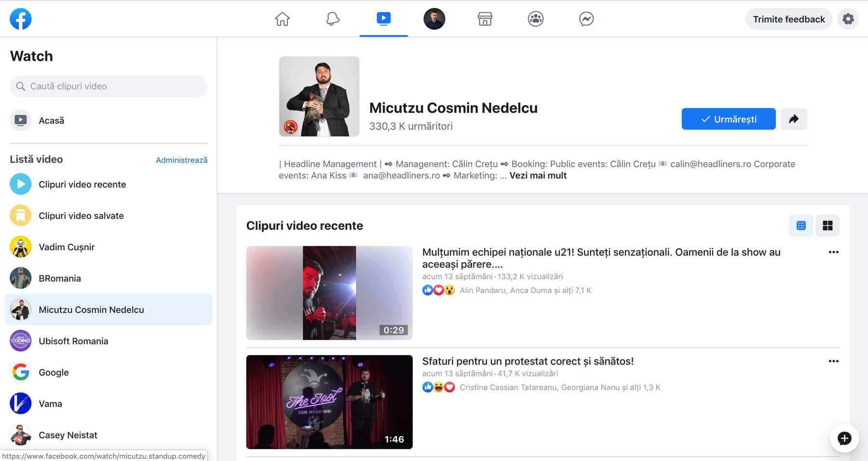The height and width of the screenshot is (461, 868).
Task: Open the notifications bell icon
Action: point(333,19)
